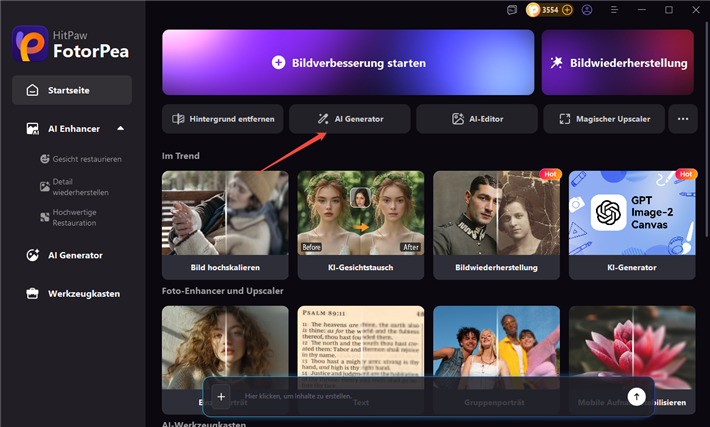Click prompt input field 'Hier klicken'

428,396
